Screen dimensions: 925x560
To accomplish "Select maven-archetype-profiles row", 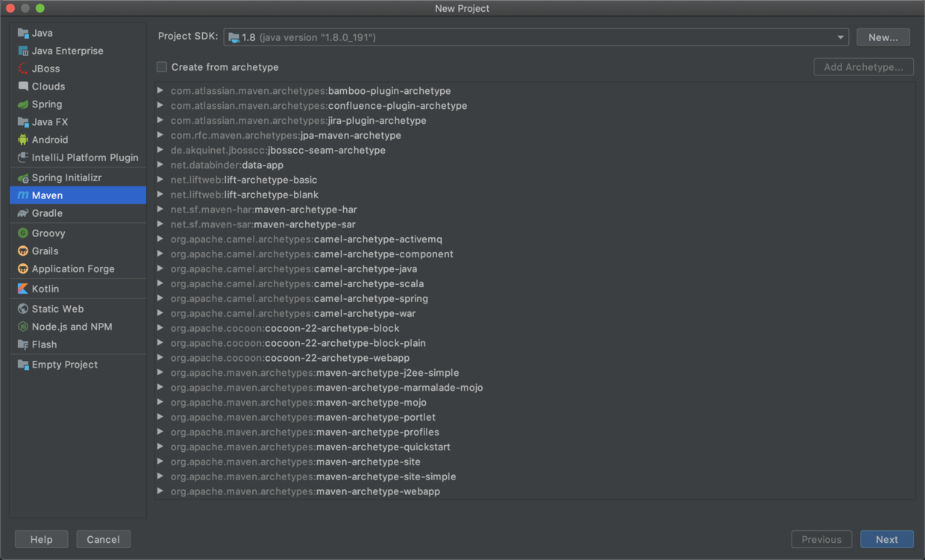I will (x=535, y=432).
